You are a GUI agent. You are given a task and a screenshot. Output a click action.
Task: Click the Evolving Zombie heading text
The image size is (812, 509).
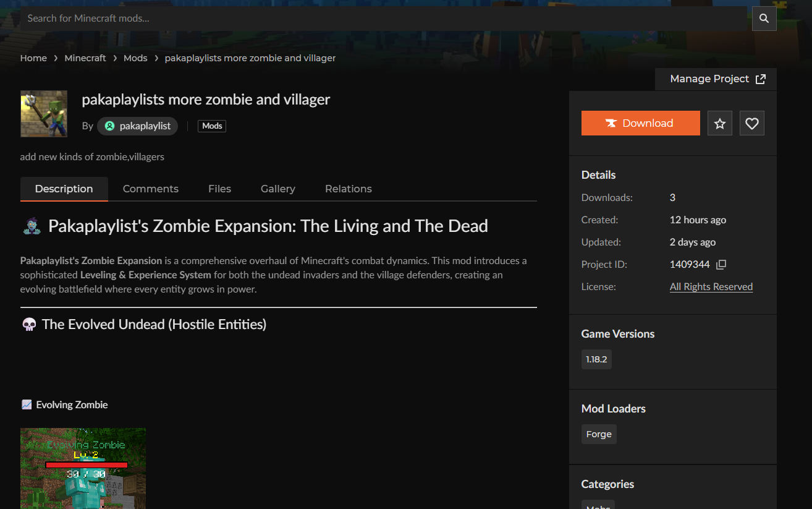pyautogui.click(x=72, y=405)
